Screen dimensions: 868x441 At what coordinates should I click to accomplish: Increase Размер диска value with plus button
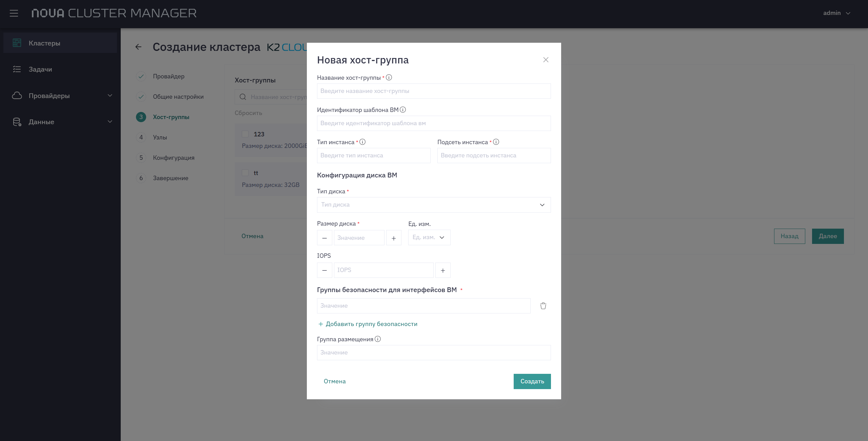[x=394, y=238]
